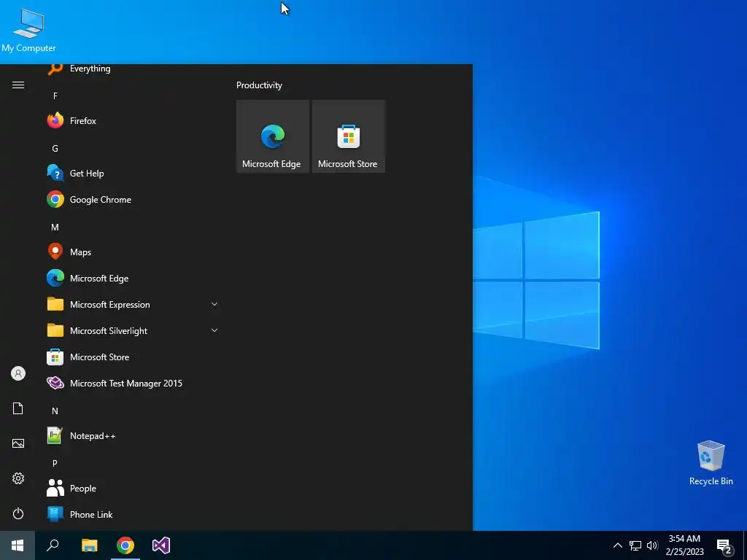Open the People app
This screenshot has width=747, height=560.
132,488
